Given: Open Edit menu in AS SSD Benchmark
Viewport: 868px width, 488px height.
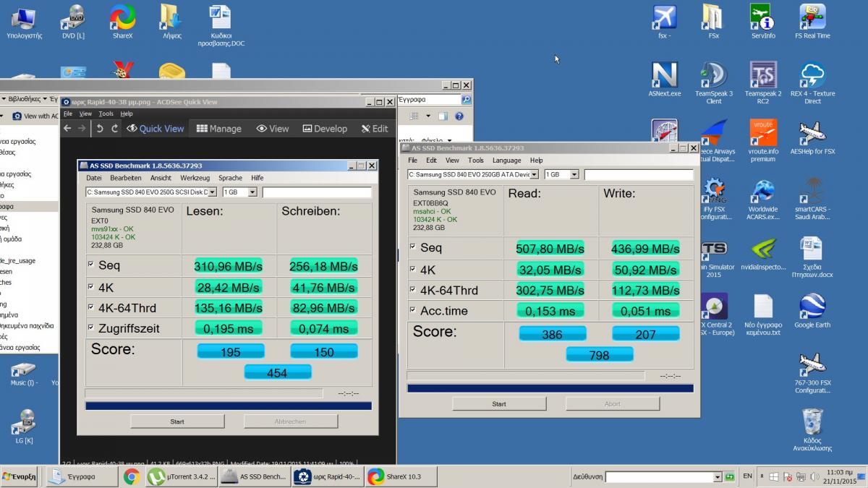Looking at the screenshot, I should 431,160.
